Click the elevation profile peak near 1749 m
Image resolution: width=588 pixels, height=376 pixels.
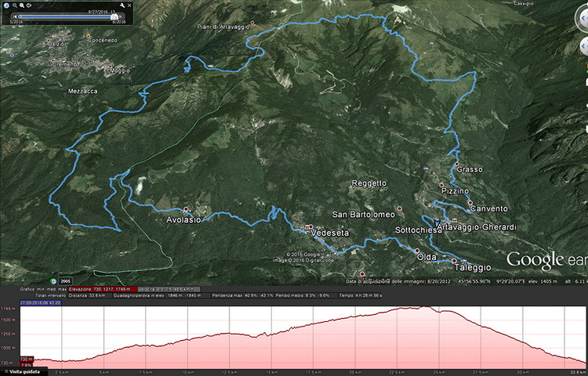click(x=425, y=307)
